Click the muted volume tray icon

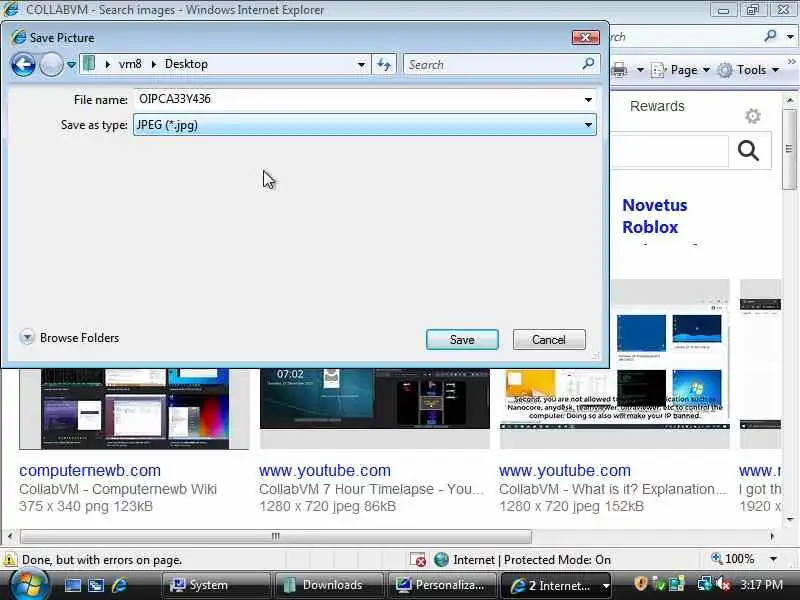[x=723, y=584]
